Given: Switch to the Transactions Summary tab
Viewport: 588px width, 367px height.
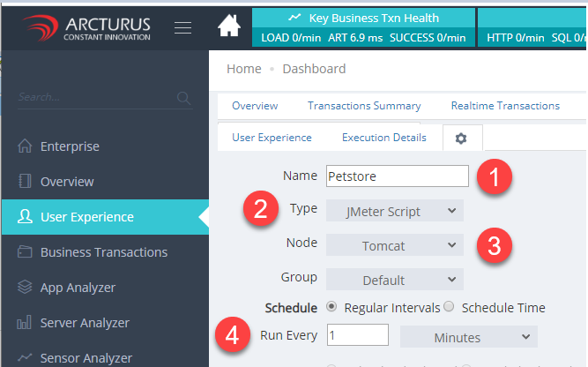Looking at the screenshot, I should click(x=364, y=106).
